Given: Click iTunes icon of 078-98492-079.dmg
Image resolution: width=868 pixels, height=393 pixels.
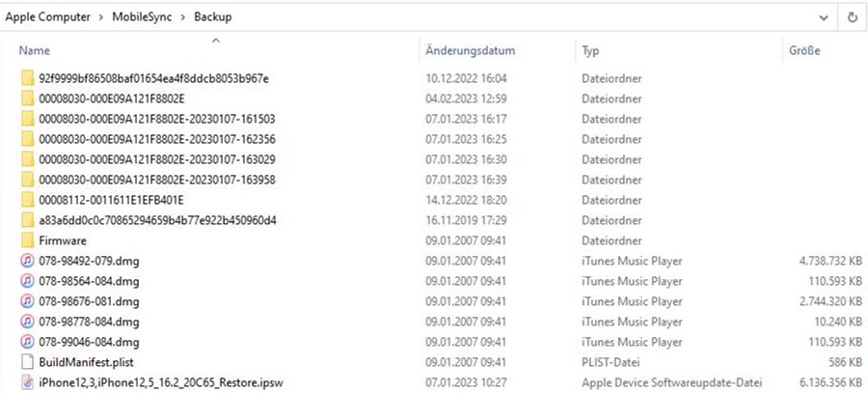Looking at the screenshot, I should click(x=27, y=261).
